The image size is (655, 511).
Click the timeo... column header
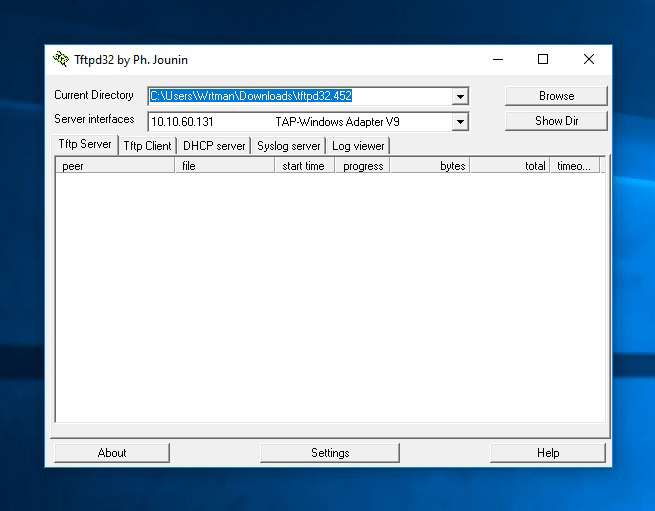(x=575, y=166)
